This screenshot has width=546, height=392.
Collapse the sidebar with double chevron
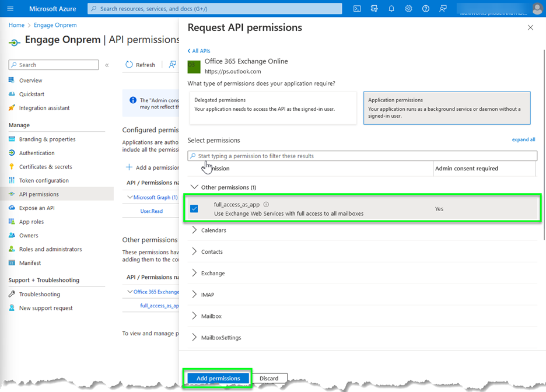[x=107, y=65]
